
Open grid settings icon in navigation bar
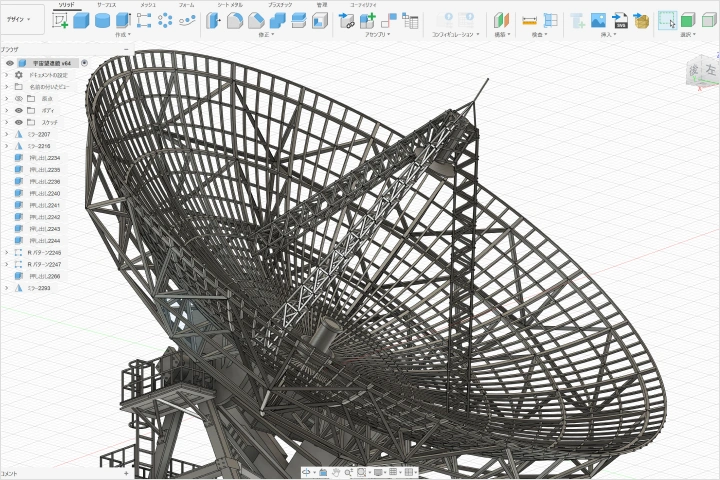click(x=393, y=472)
